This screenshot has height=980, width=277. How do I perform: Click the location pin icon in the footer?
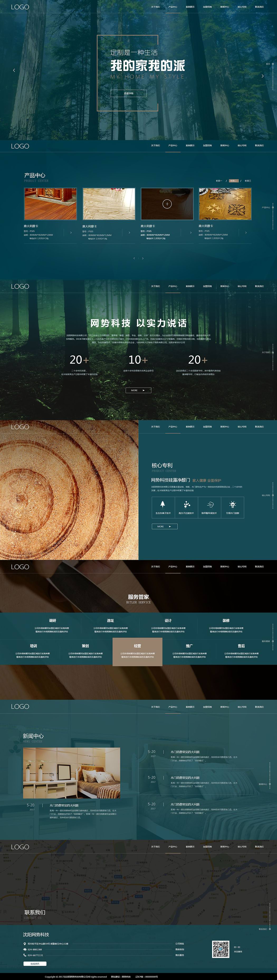point(25,944)
